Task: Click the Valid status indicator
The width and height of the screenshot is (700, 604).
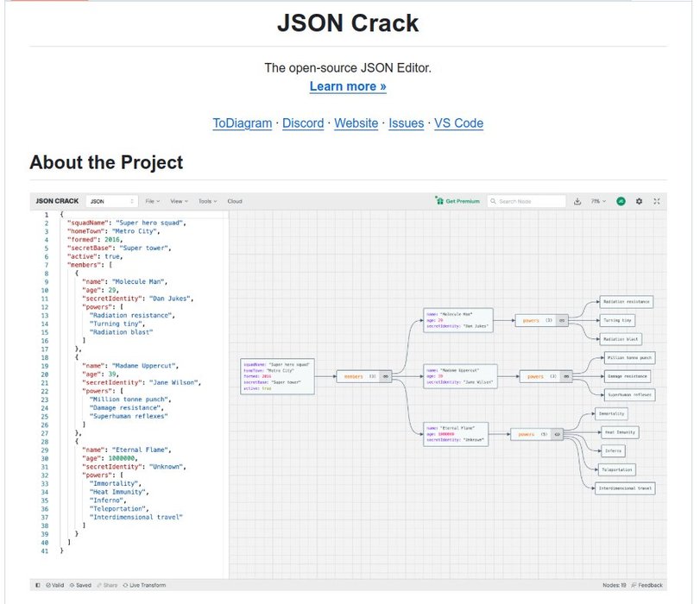Action: pos(54,585)
